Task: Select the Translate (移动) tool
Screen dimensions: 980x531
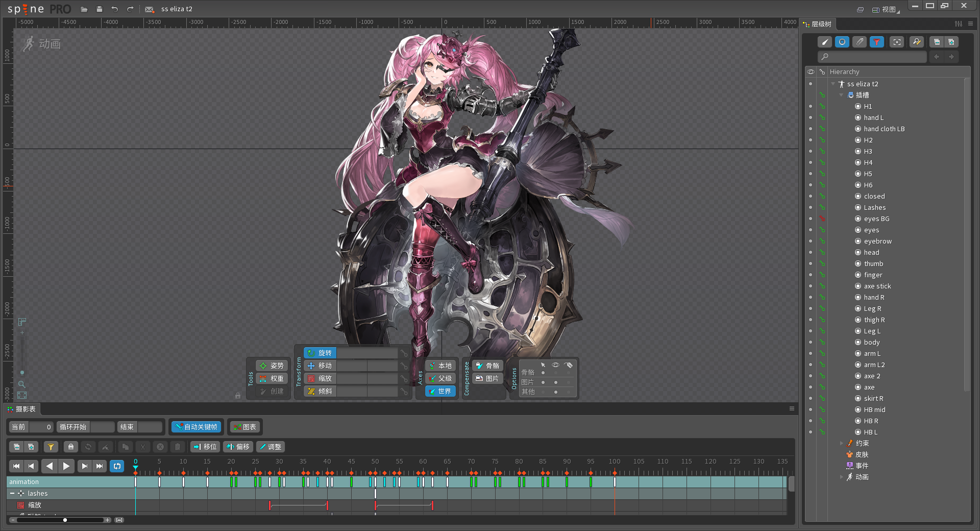Action: point(320,366)
